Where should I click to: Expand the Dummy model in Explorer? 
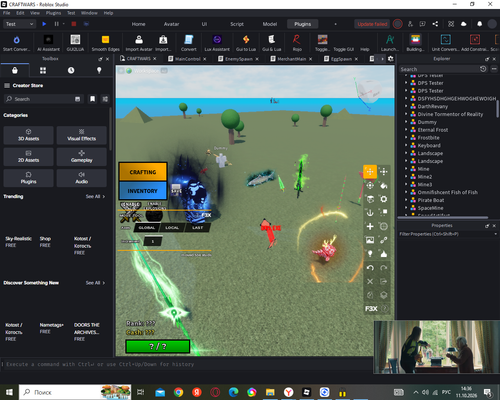coord(406,122)
